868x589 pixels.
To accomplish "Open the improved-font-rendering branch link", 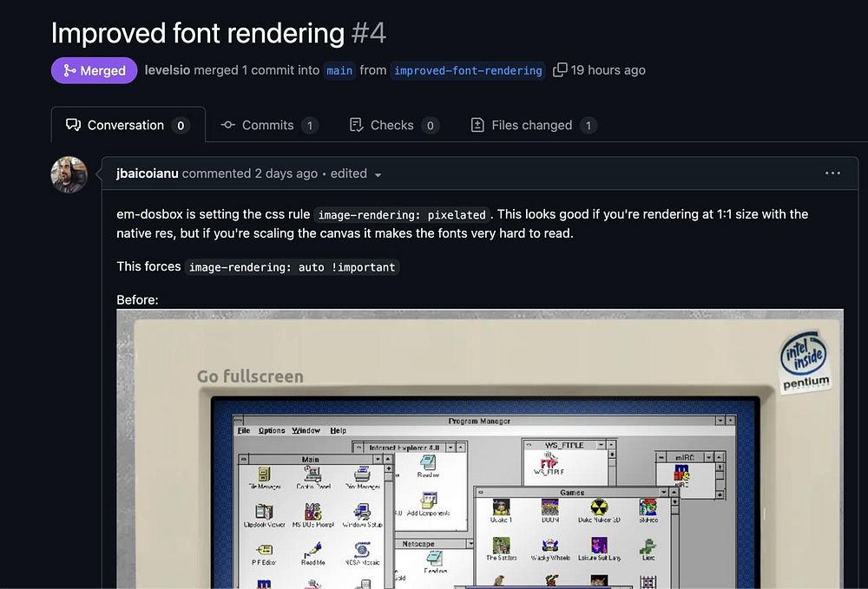I will click(x=468, y=70).
